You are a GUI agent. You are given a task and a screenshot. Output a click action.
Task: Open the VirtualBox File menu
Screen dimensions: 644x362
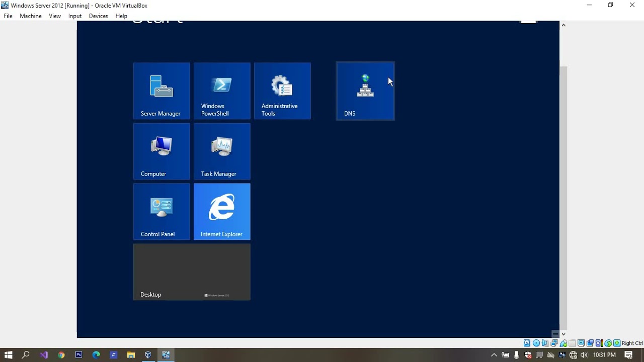8,16
